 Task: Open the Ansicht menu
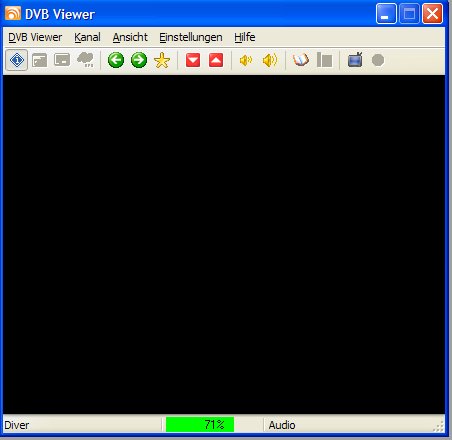click(130, 37)
